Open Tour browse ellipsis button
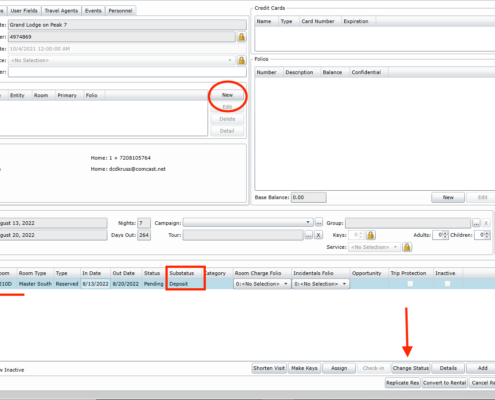 coord(309,235)
